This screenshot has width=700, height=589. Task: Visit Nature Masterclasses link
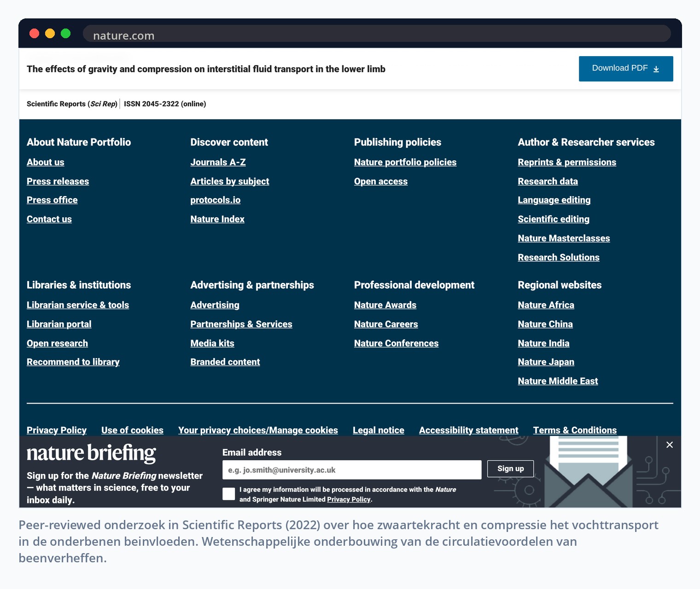[x=564, y=238]
